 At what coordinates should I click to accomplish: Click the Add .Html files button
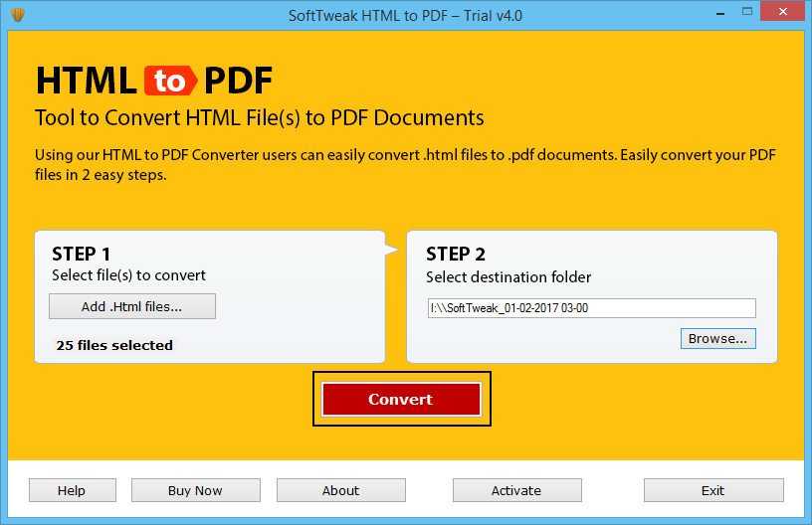[x=132, y=306]
